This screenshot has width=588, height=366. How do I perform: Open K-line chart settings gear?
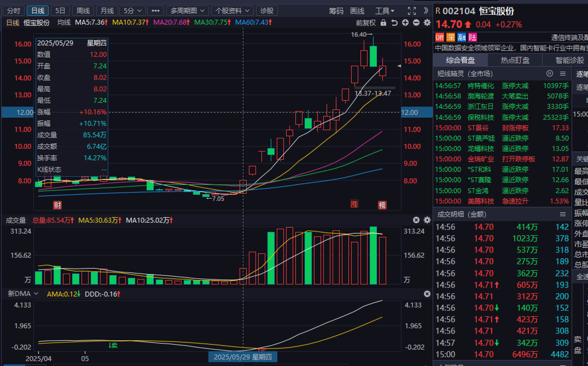pos(427,23)
